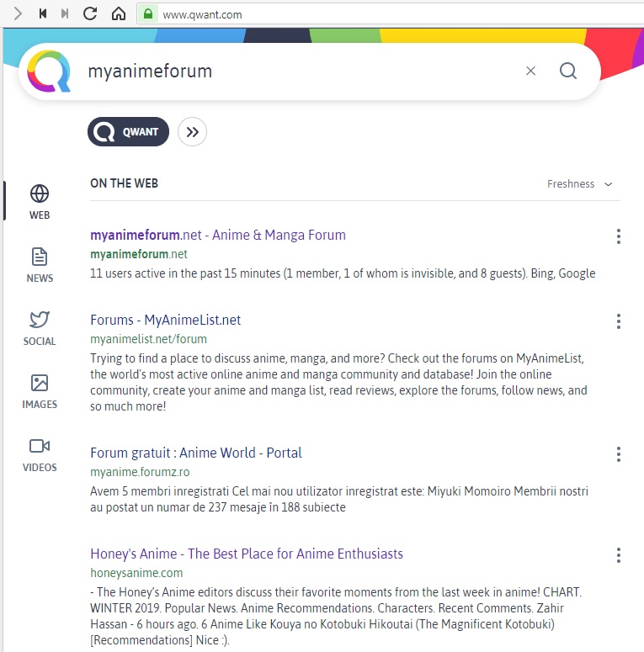Click the green padlock security icon

(x=147, y=14)
